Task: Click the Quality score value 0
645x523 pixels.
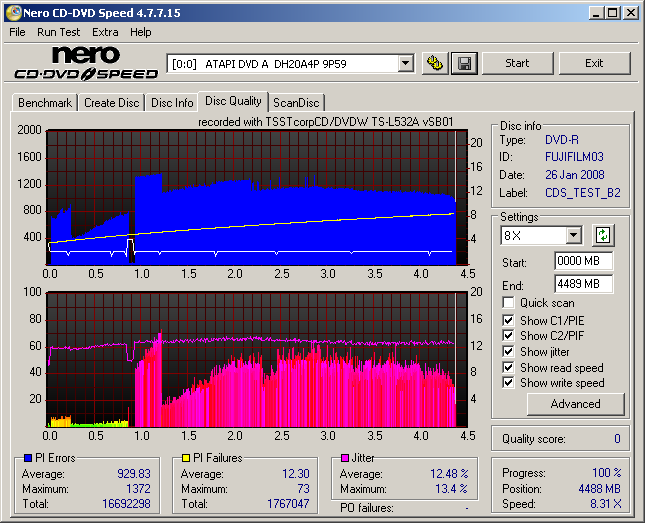Action: click(x=617, y=439)
